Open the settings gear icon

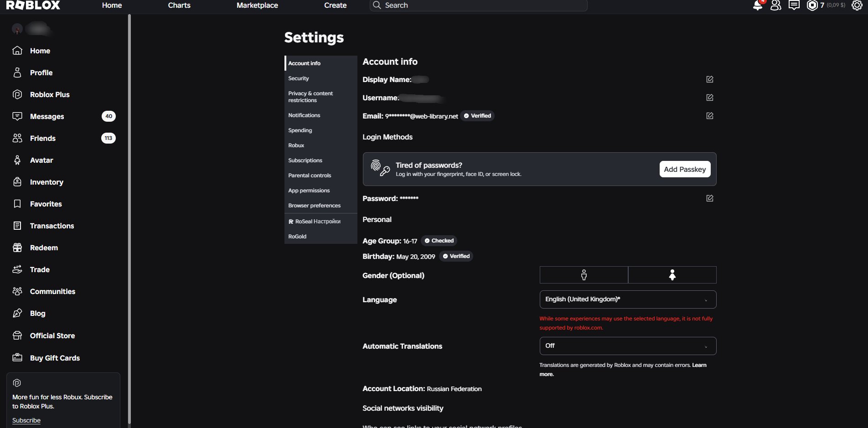tap(857, 5)
